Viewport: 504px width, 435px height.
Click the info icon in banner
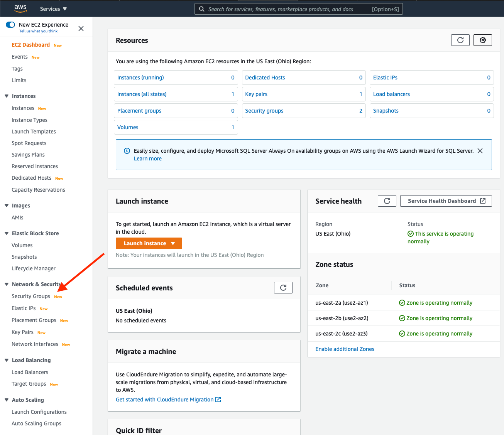127,151
